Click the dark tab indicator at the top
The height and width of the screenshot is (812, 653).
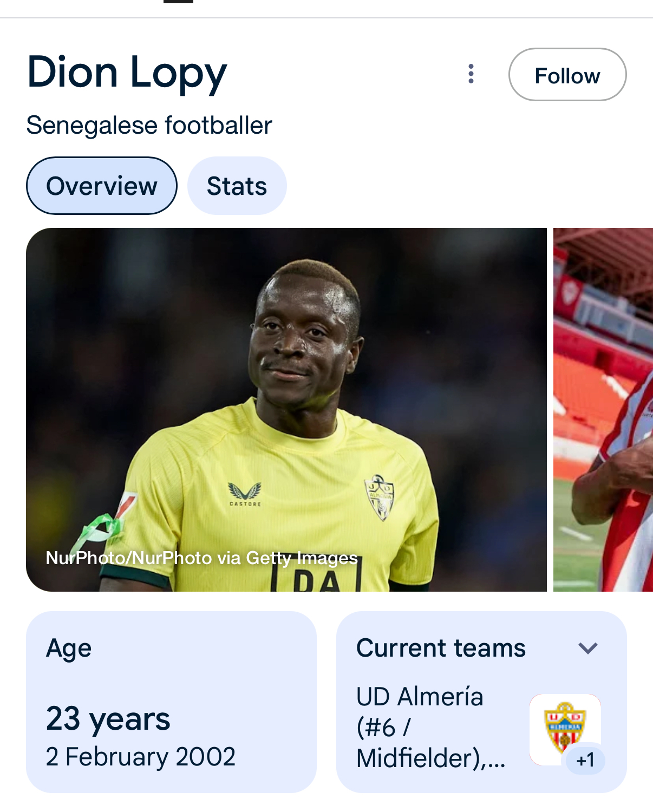[178, 2]
